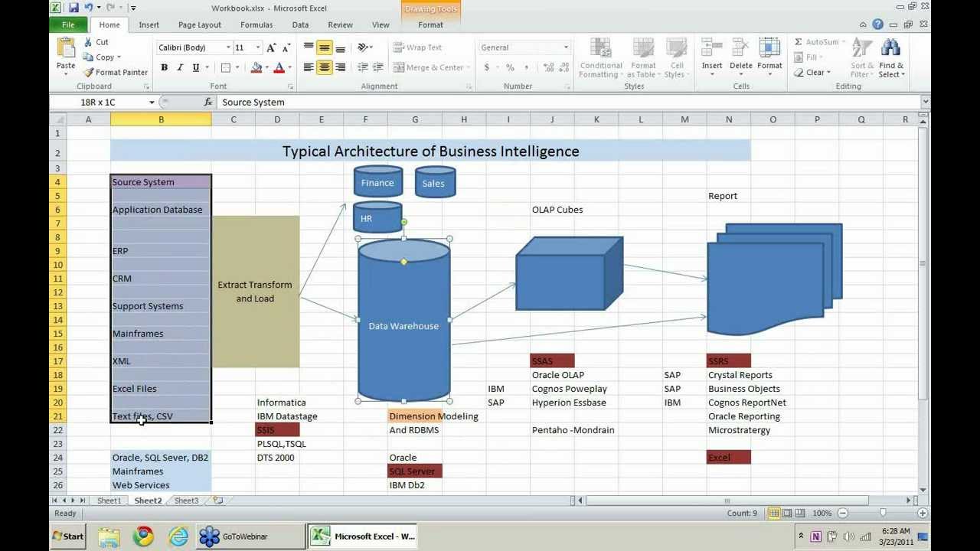The width and height of the screenshot is (980, 551).
Task: Open the Sheet3 worksheet tab
Action: [x=186, y=500]
